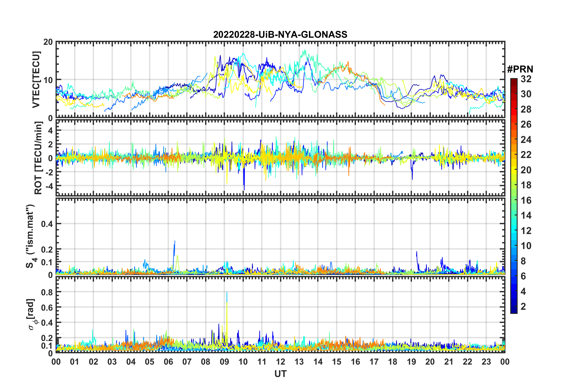Click the PRN colorbar strip
The image size is (561, 392).
click(x=514, y=196)
